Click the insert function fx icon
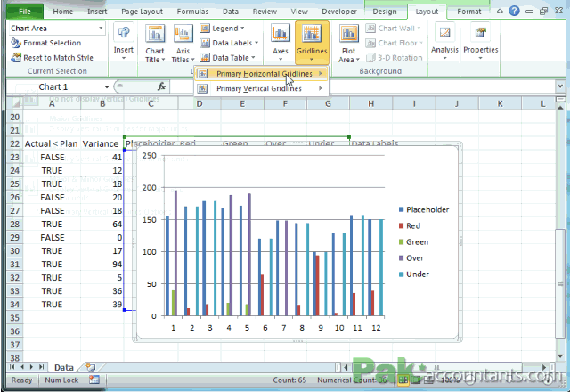Viewport: 570px width, 392px height. tap(162, 87)
